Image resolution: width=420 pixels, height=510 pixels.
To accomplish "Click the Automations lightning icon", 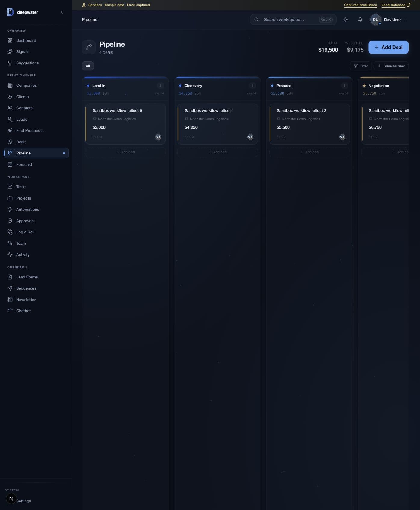I will [10, 209].
